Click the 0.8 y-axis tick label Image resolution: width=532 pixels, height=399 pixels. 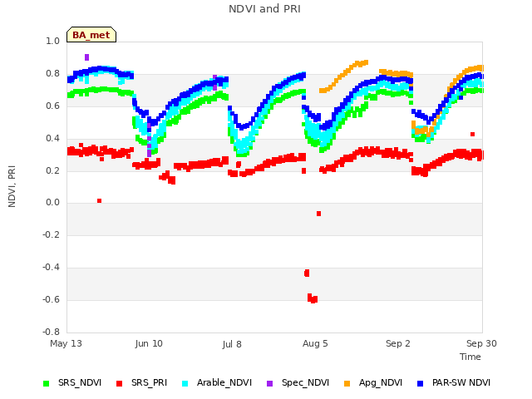click(x=53, y=74)
